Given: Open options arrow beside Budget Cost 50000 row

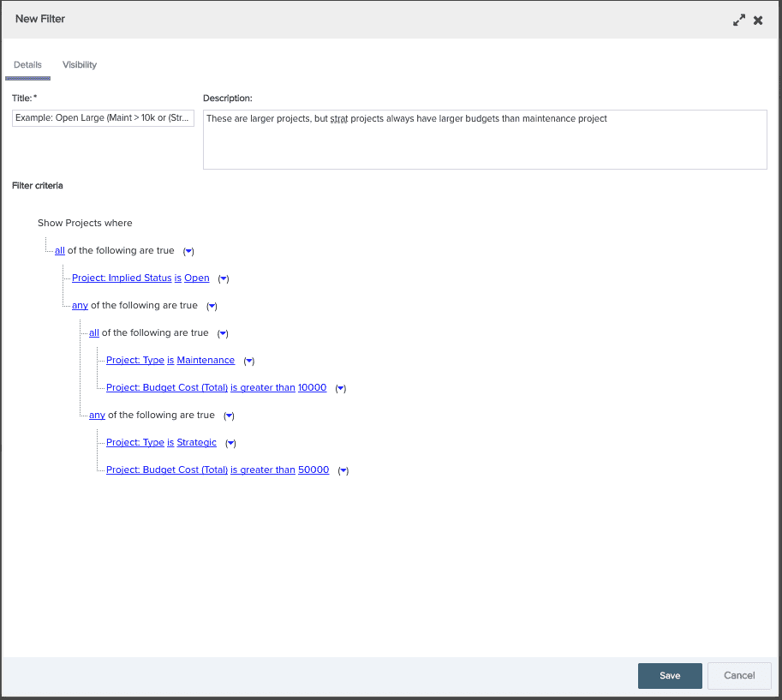Looking at the screenshot, I should (x=343, y=470).
